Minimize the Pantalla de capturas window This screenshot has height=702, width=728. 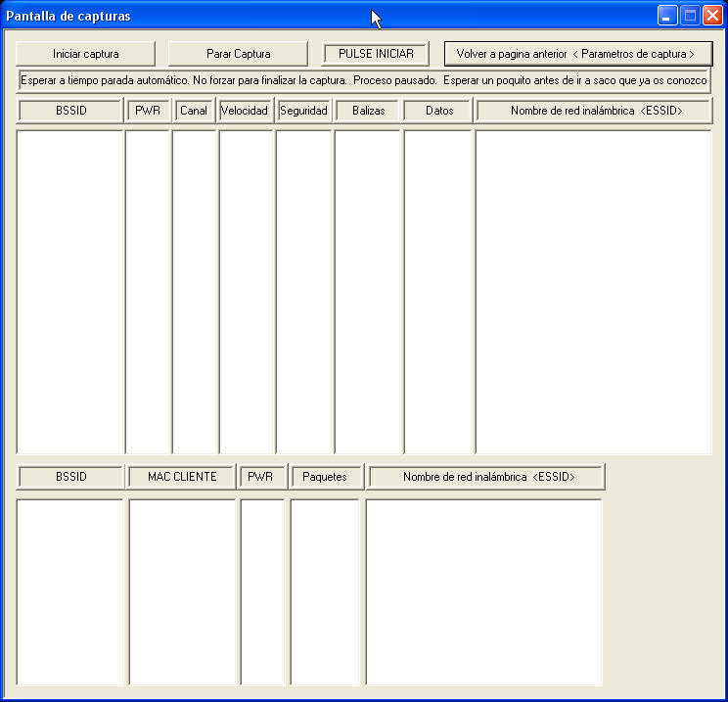click(x=667, y=16)
